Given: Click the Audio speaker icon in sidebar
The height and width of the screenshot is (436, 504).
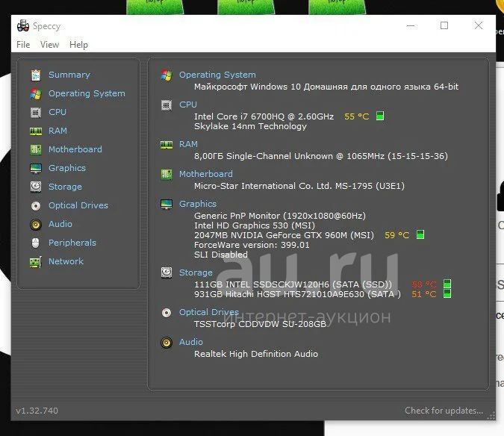Looking at the screenshot, I should pyautogui.click(x=36, y=224).
